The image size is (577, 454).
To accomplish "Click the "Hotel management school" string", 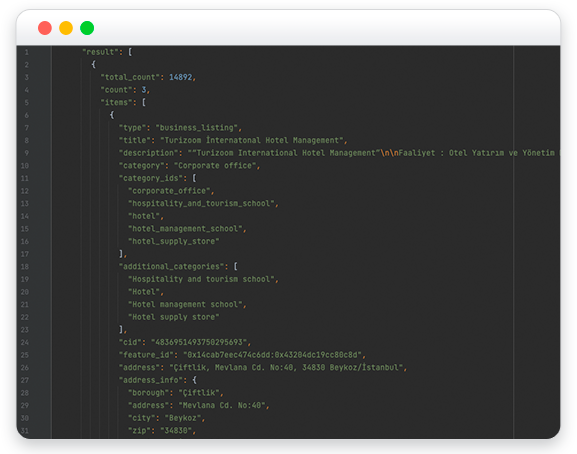I will (x=185, y=304).
